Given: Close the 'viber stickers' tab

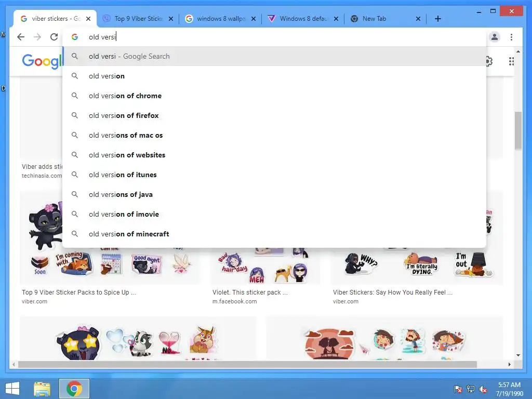Looking at the screenshot, I should pos(88,19).
